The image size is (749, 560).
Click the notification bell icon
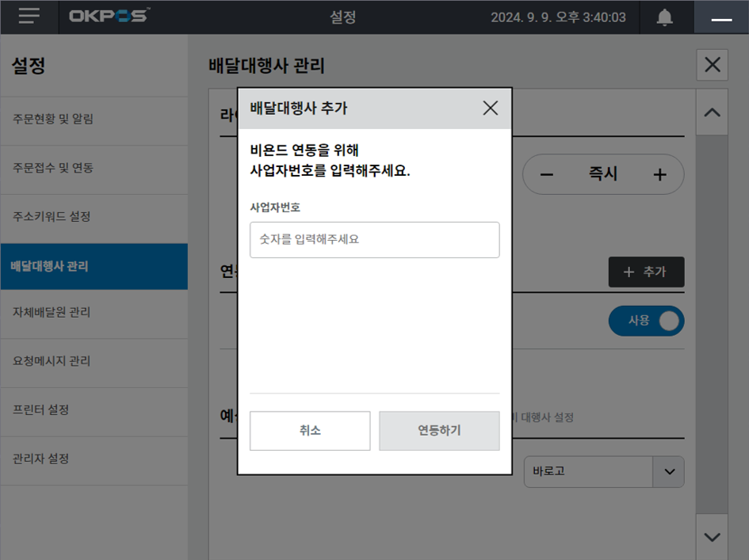point(664,17)
